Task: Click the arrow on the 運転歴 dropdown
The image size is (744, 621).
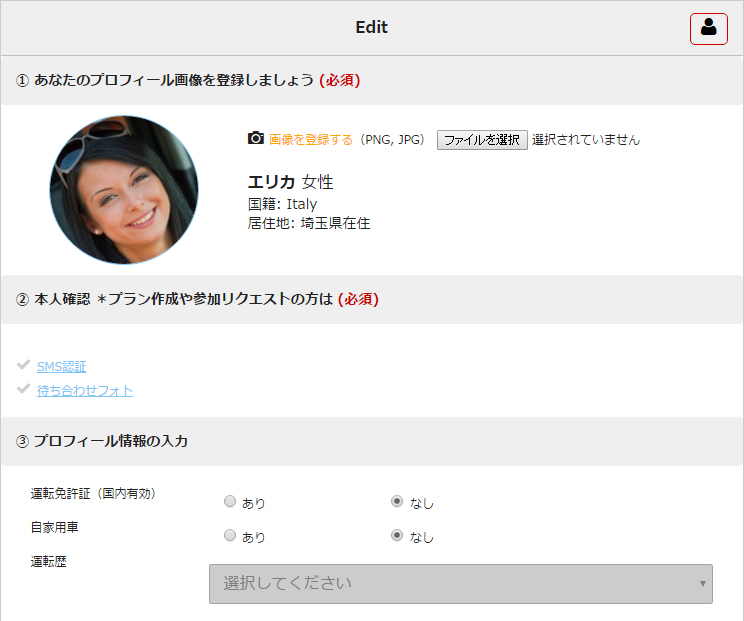Action: [x=703, y=583]
